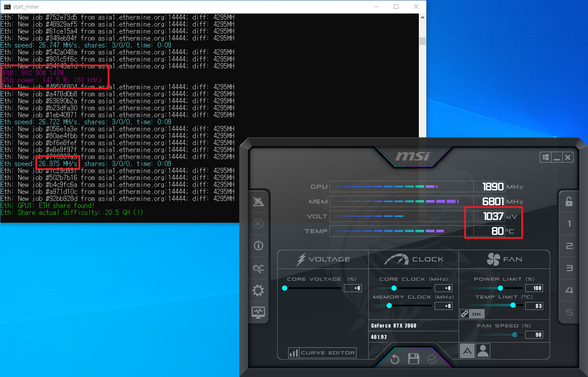Open the information icon in Afterburner sidebar
588x377 pixels.
pyautogui.click(x=258, y=246)
